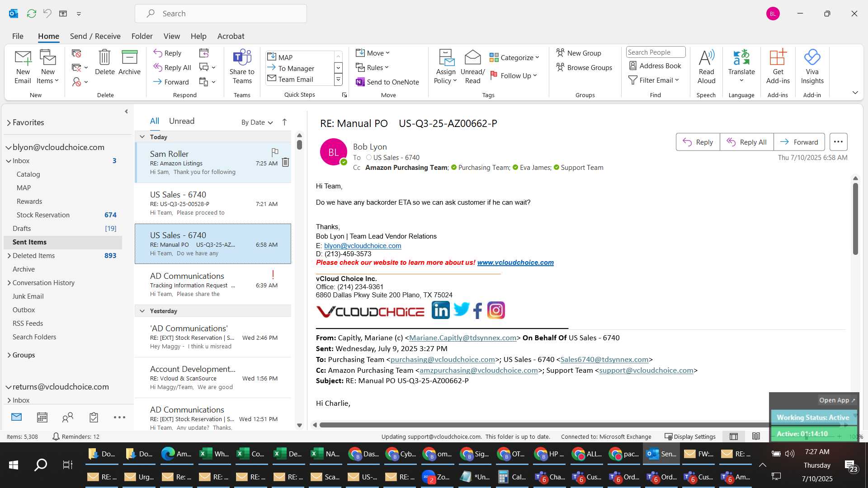Open the Move dropdown
Image resolution: width=868 pixels, height=488 pixels.
pyautogui.click(x=373, y=53)
